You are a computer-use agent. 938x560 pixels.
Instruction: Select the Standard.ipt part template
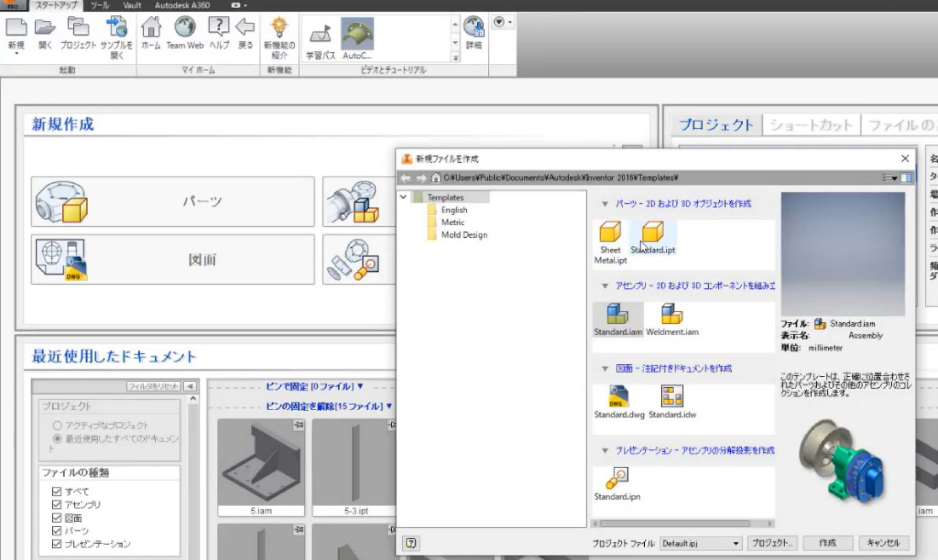point(652,233)
